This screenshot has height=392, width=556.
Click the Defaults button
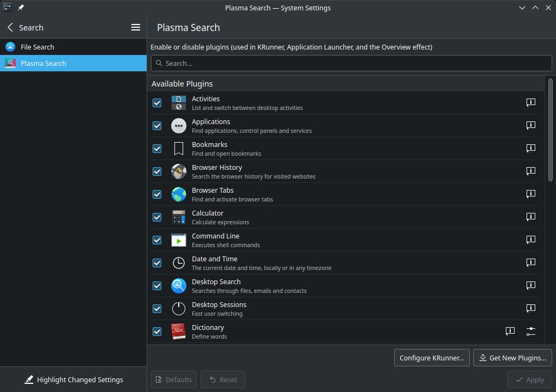[x=173, y=379]
